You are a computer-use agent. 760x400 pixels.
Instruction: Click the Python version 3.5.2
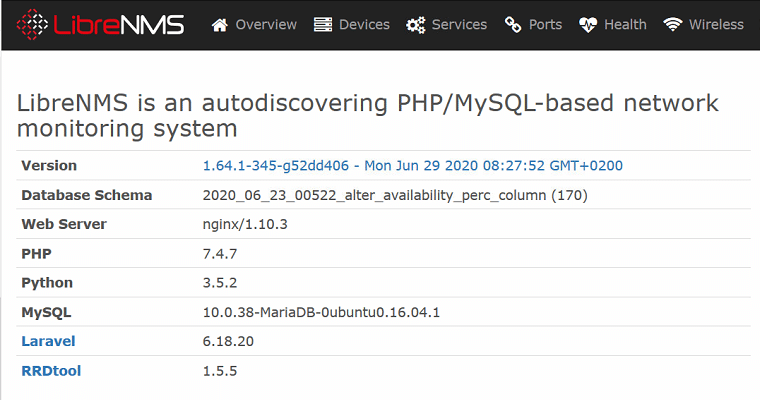point(220,283)
